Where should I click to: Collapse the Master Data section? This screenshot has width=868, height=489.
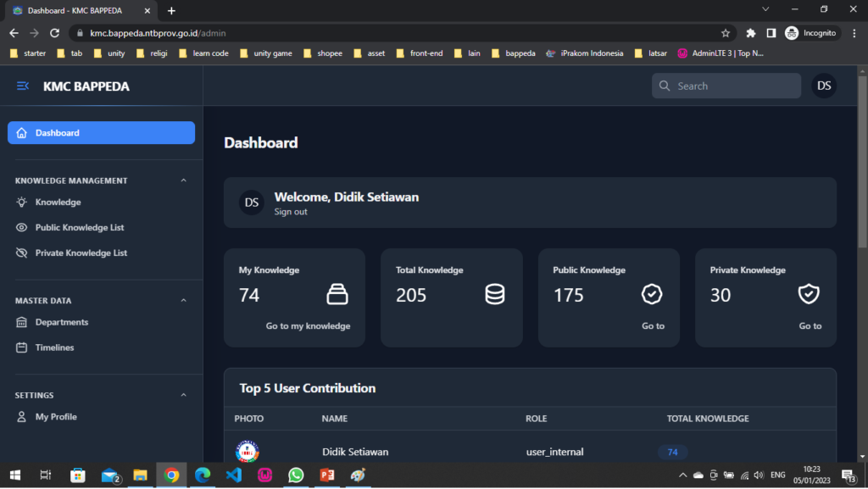tap(184, 301)
